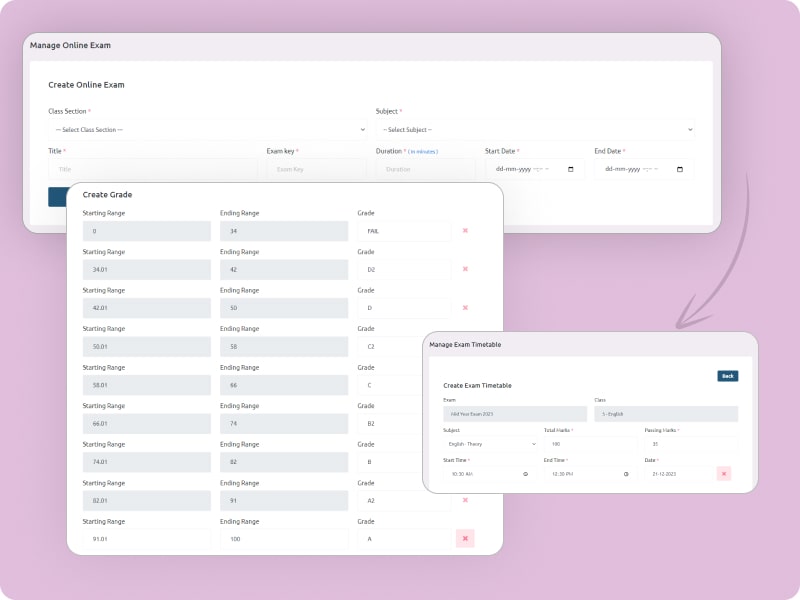This screenshot has height=600, width=800.
Task: Delete the D2 grade row
Action: [465, 269]
